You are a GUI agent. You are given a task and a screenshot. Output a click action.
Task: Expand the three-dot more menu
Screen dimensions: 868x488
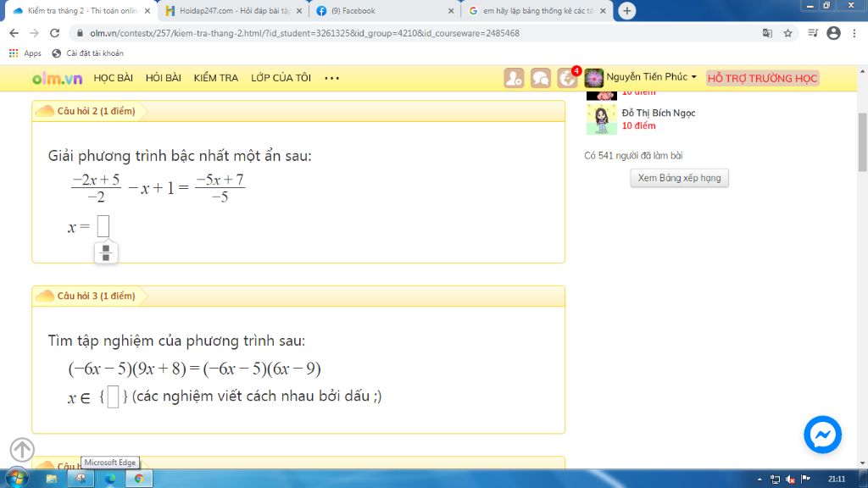click(x=331, y=78)
